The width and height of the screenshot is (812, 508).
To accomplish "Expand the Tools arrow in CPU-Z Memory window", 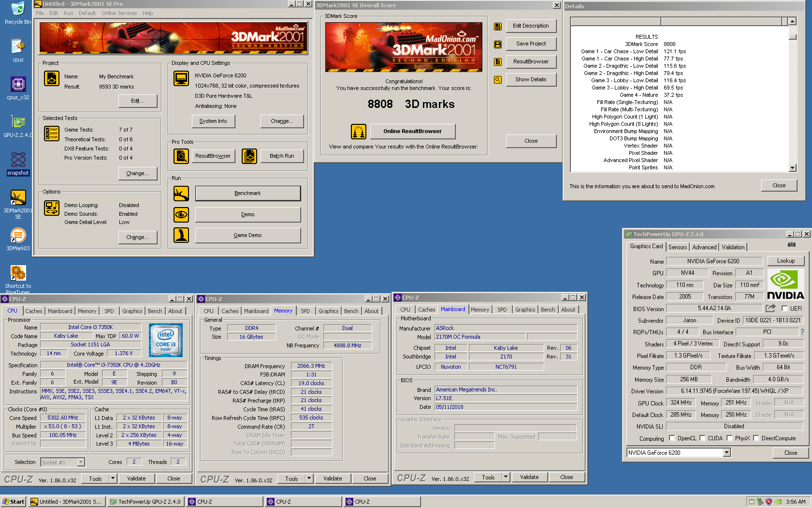I will (309, 478).
